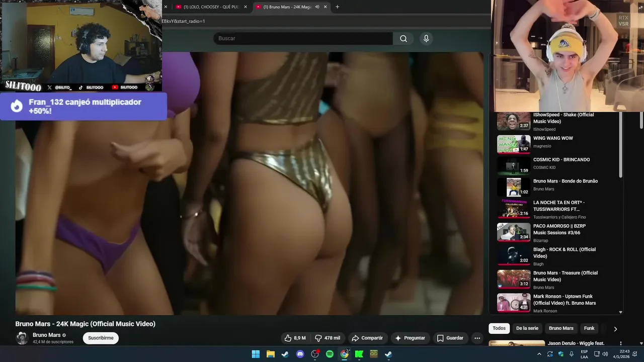Open the Bruno Mars channel avatar
The image size is (644, 362).
coord(22,338)
